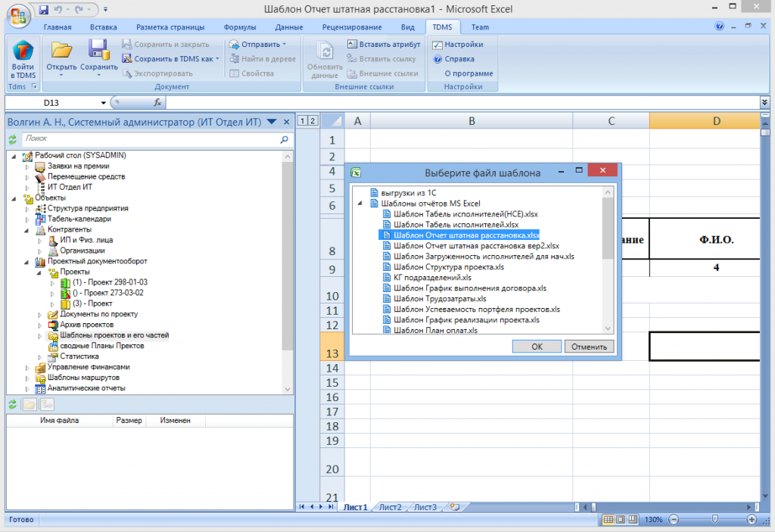Select Page Layout view icon in status bar
Screen dimensions: 775x532
click(621, 520)
